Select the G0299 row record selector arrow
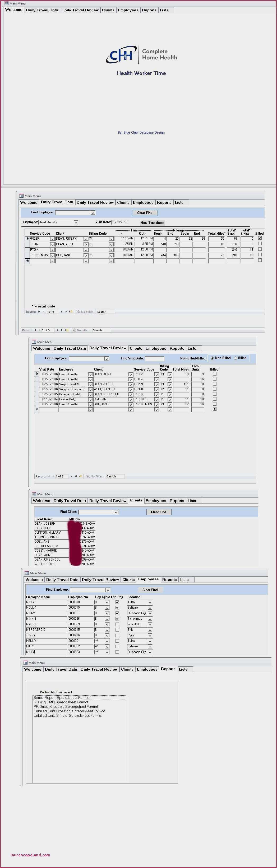 pyautogui.click(x=27, y=239)
